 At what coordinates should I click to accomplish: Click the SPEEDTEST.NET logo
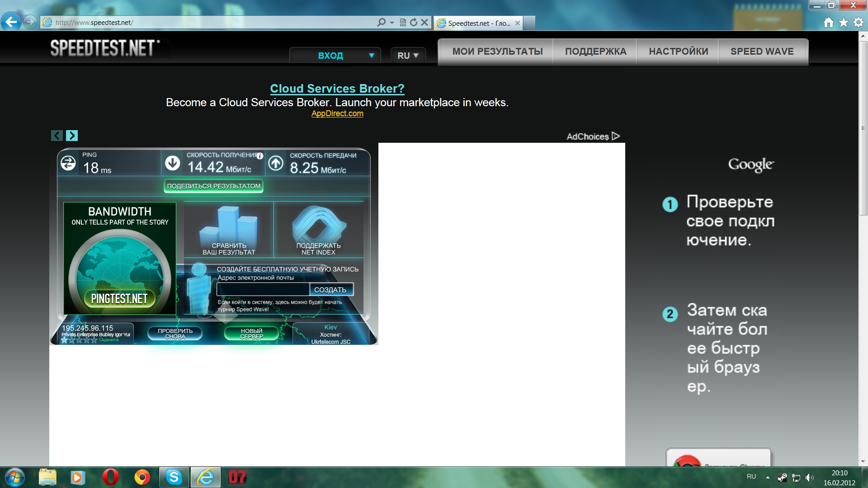105,48
